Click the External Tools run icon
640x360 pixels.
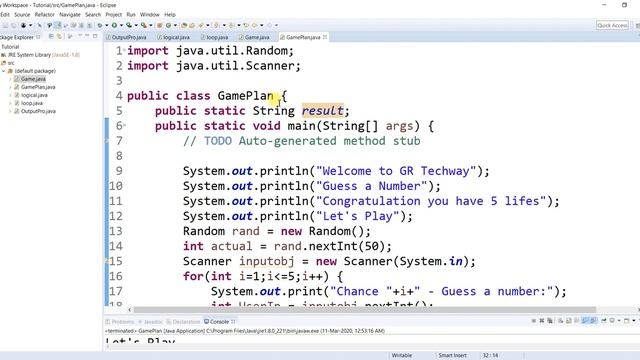pos(144,25)
